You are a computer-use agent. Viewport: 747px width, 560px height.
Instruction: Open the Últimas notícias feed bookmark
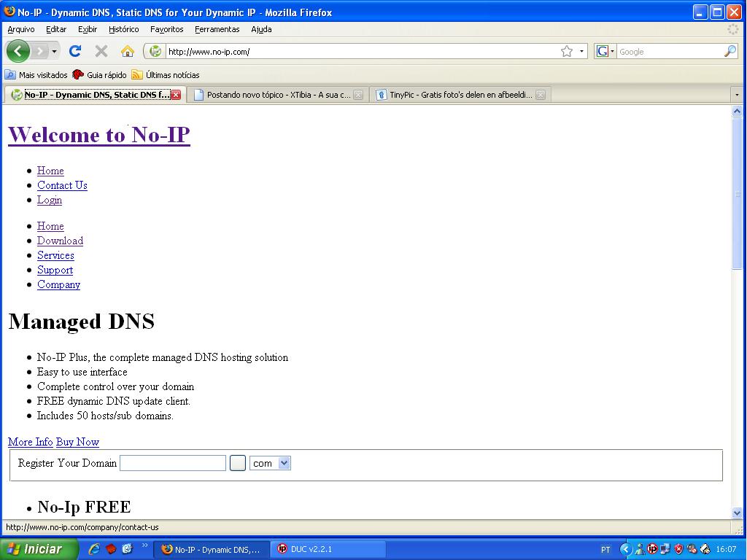coord(166,75)
